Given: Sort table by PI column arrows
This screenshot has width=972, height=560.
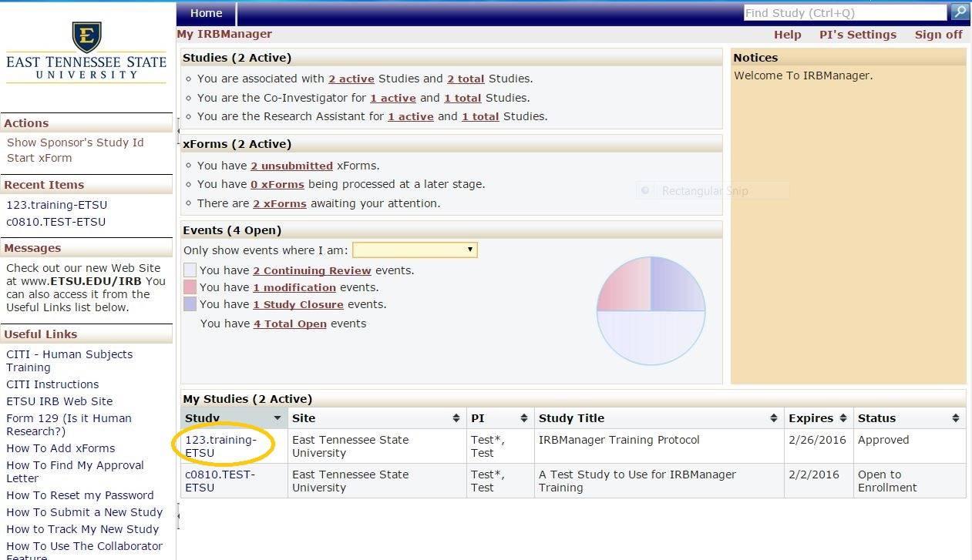Looking at the screenshot, I should [x=524, y=418].
